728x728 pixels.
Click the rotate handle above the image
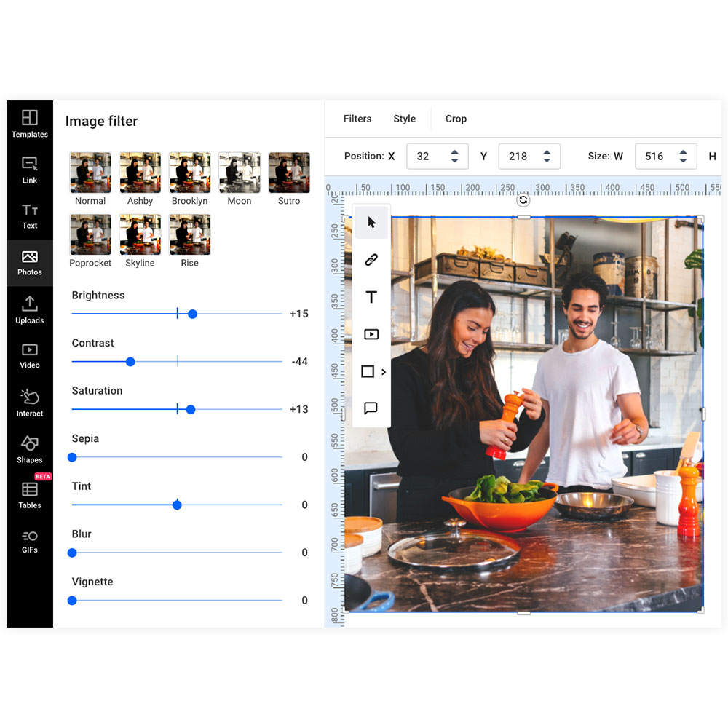point(523,199)
